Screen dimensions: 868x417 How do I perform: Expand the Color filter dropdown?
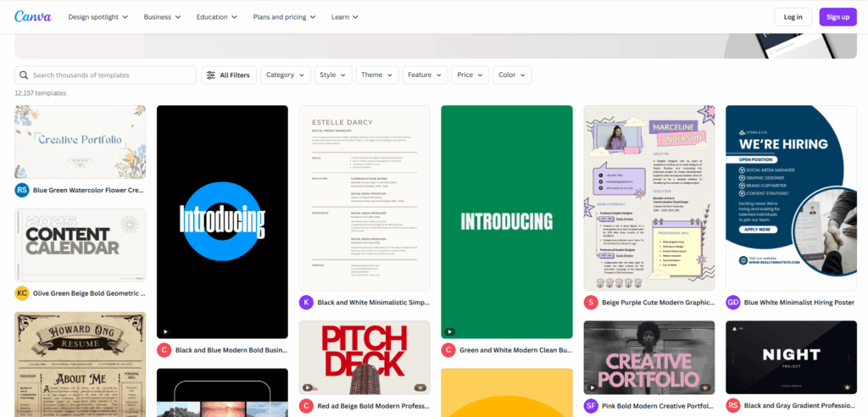[x=513, y=75]
